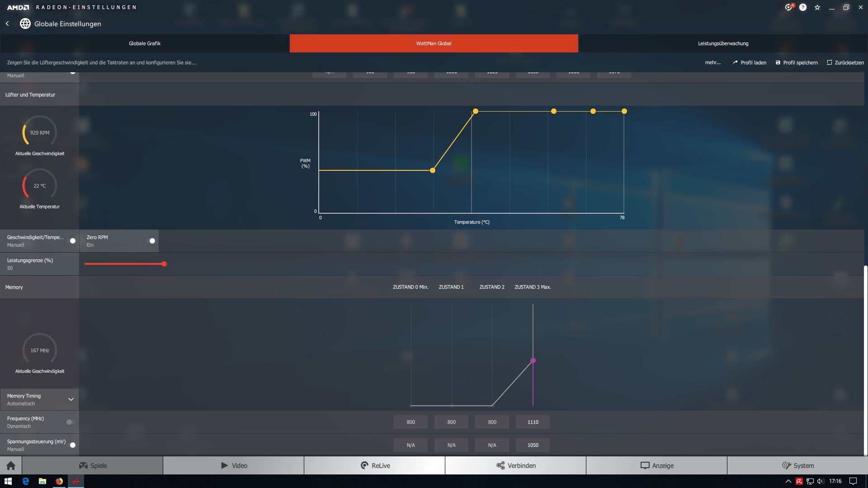The width and height of the screenshot is (868, 488).
Task: Open the Verbinden section
Action: coord(516,465)
